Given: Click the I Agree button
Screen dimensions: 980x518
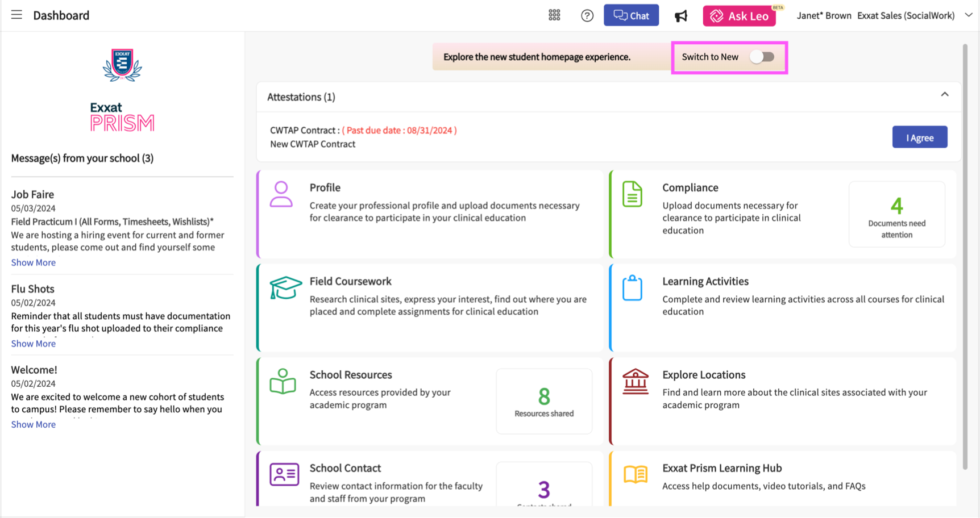Looking at the screenshot, I should (x=920, y=137).
